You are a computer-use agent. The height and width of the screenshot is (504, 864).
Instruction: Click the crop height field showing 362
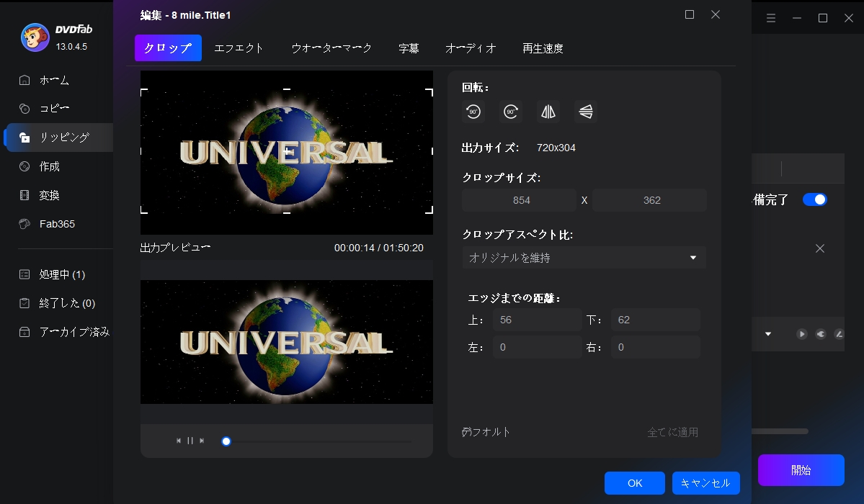tap(650, 200)
